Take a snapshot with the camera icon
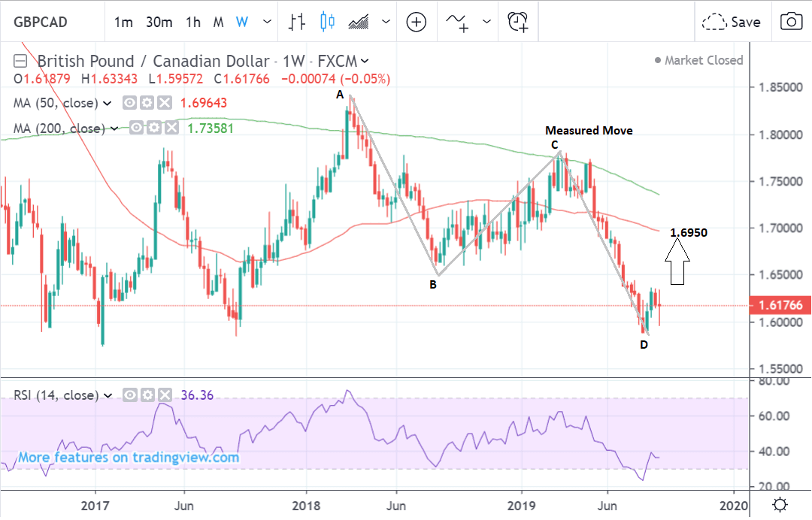 point(791,22)
